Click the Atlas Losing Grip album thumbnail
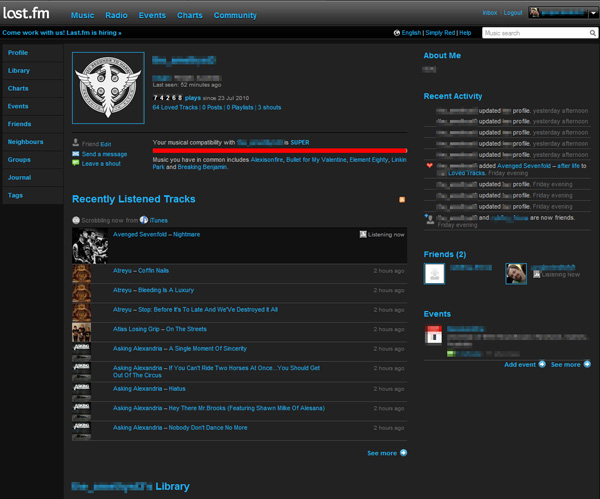 82,332
